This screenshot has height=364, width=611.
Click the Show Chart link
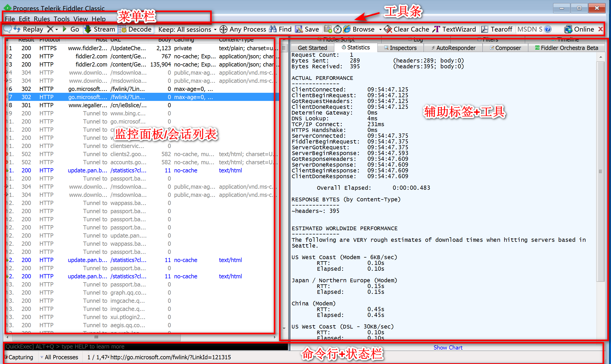[448, 347]
